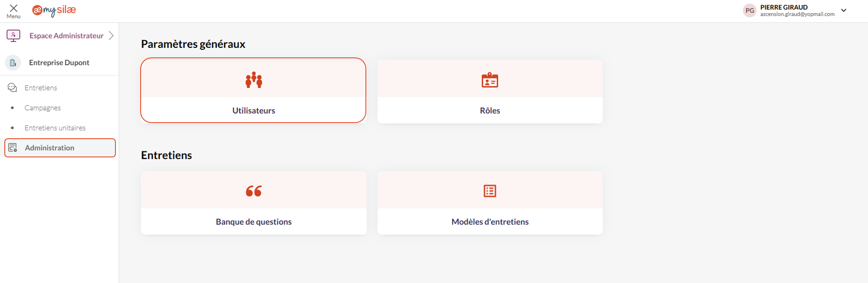The image size is (868, 283).
Task: Click the Rôles ID badge icon
Action: pyautogui.click(x=490, y=80)
